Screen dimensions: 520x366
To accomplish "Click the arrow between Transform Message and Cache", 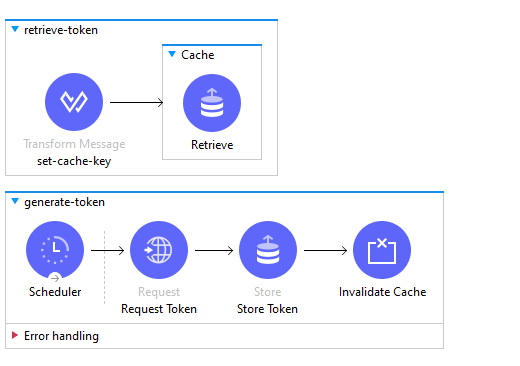I will (x=137, y=102).
